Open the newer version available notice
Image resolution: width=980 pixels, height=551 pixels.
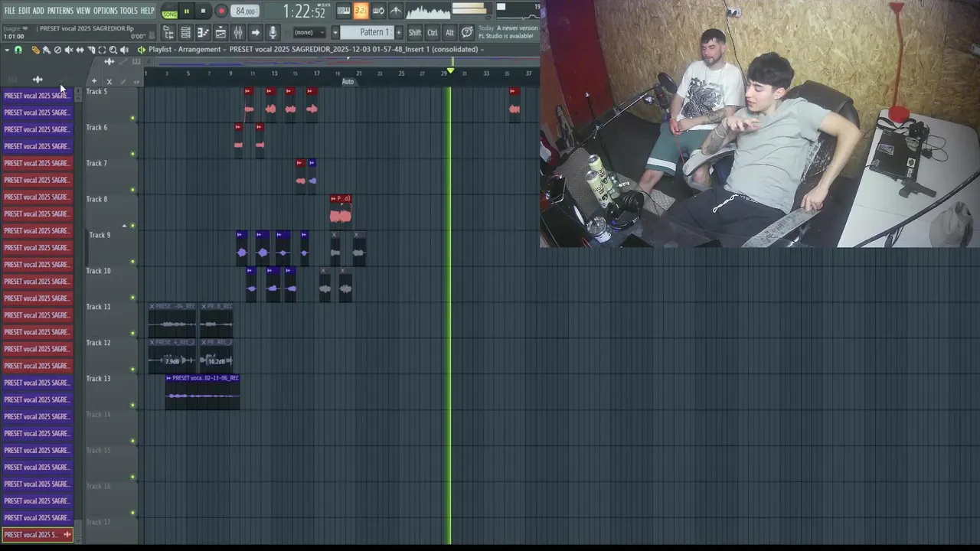pos(508,32)
